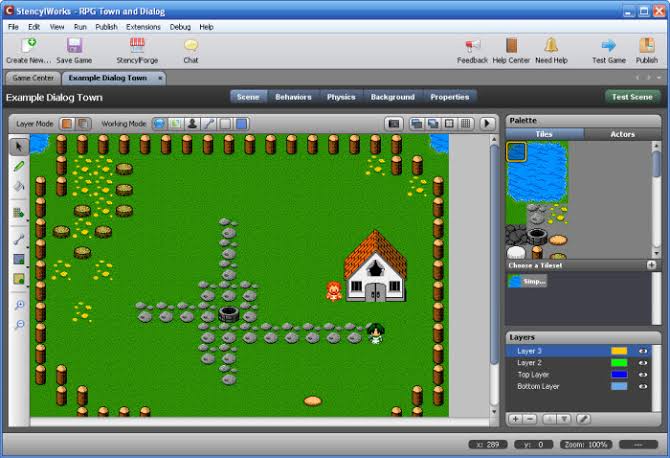
Task: Switch palette to the Actors tab
Action: point(622,134)
